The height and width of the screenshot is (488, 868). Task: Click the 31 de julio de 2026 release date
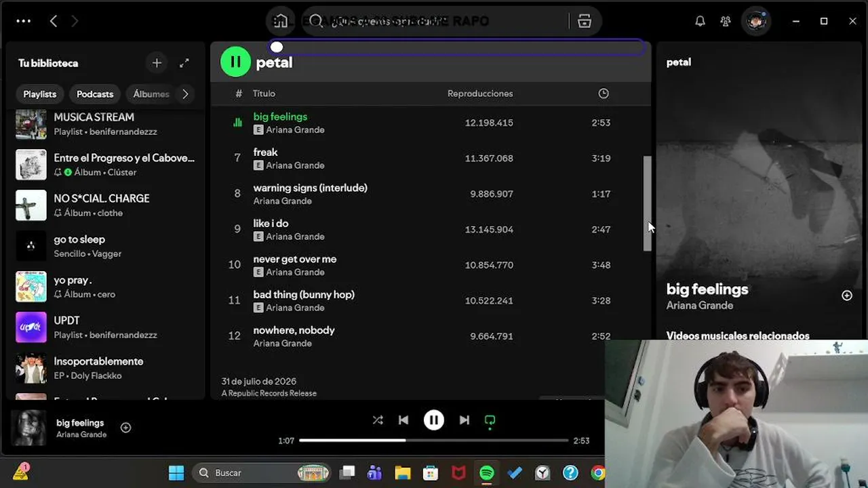[259, 382]
